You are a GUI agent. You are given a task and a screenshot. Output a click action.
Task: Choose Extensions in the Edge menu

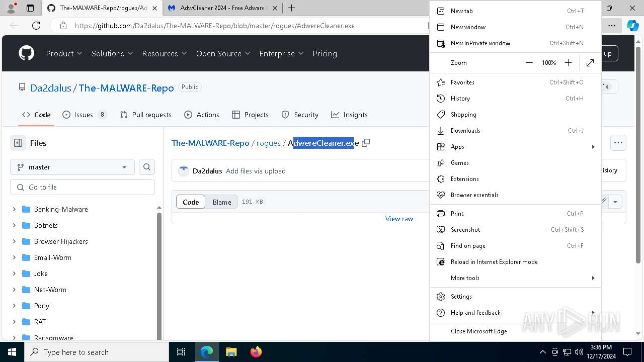click(x=515, y=179)
